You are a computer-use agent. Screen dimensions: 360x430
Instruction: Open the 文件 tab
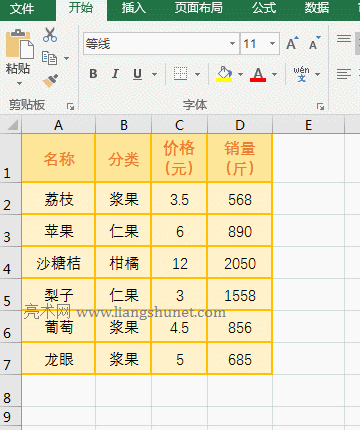(x=22, y=9)
